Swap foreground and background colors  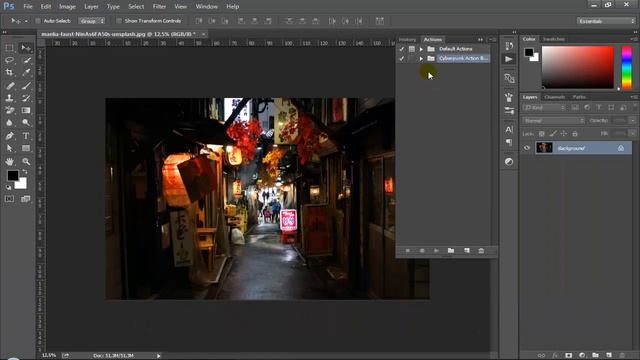tap(25, 172)
